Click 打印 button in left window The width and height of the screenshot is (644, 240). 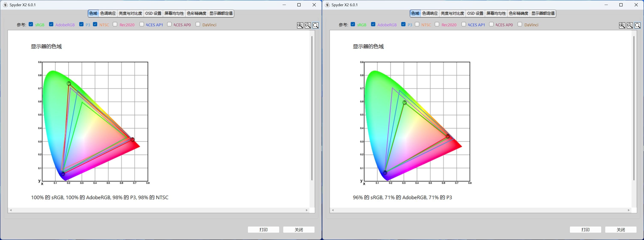pos(264,230)
